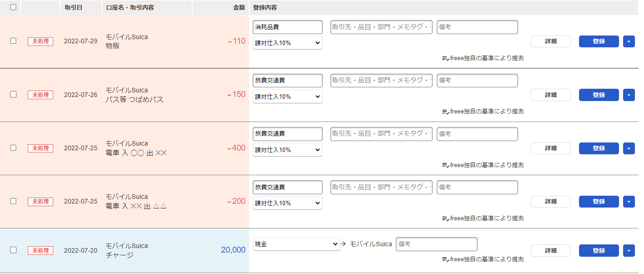Open tax category dropdown for −400 電車 row
The width and height of the screenshot is (644, 274).
coord(288,150)
